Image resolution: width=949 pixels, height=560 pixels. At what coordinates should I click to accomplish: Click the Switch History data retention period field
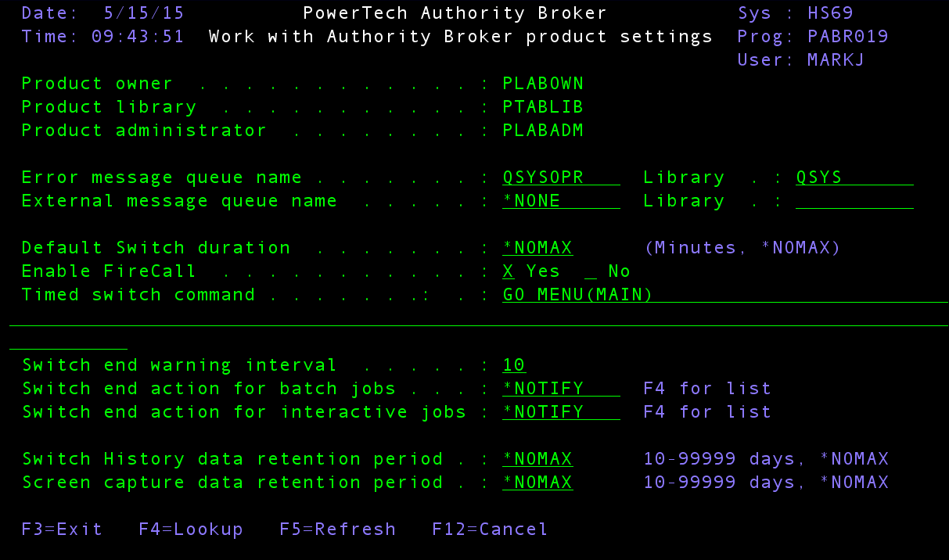[x=538, y=459]
